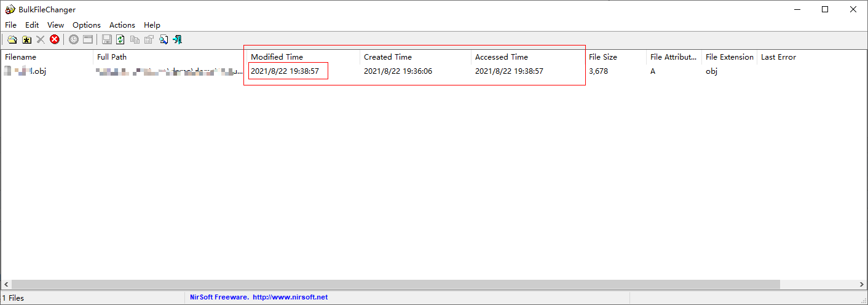The image size is (868, 305).
Task: Click the Find magnifier toolbar icon
Action: [x=164, y=39]
